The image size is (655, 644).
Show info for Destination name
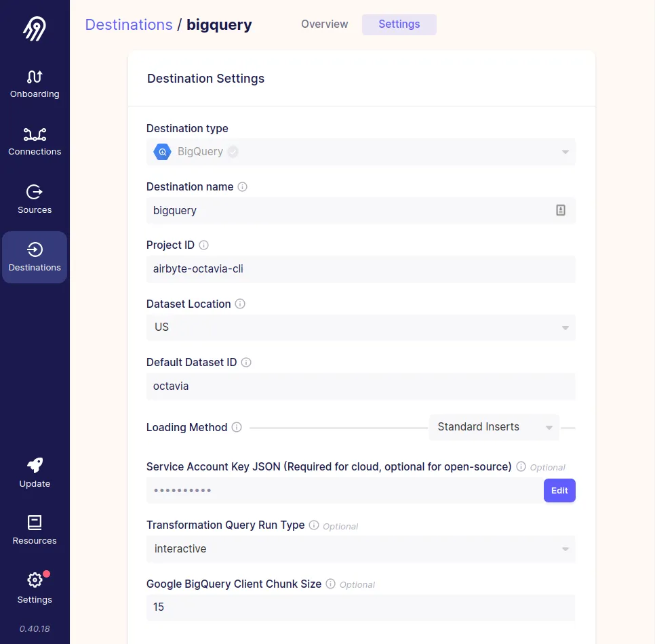pos(242,186)
